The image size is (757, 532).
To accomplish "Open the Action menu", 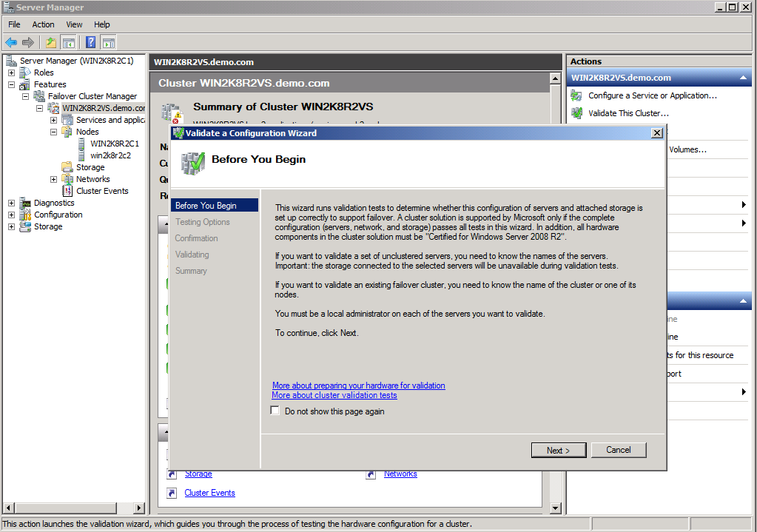I will (x=43, y=24).
